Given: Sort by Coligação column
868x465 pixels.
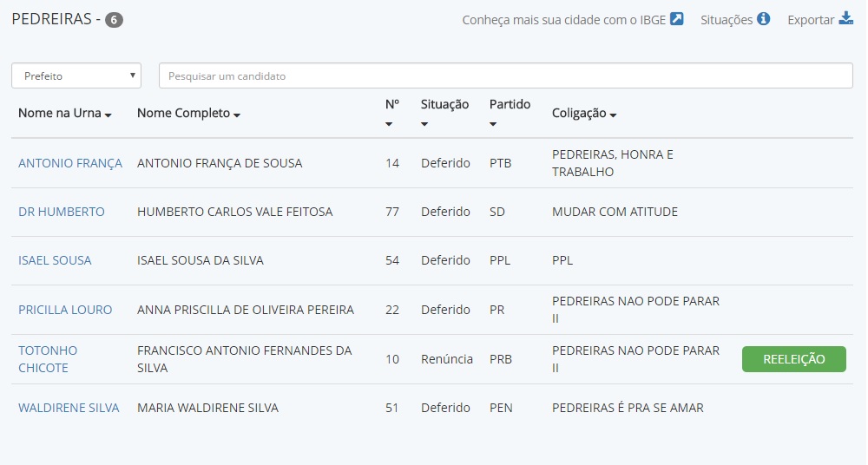Looking at the screenshot, I should pos(584,114).
